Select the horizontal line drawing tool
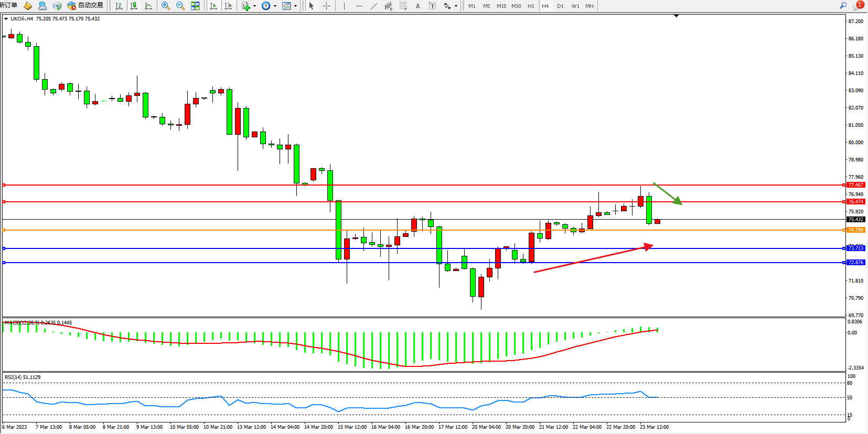Screen dimensions: 868x434 point(359,6)
